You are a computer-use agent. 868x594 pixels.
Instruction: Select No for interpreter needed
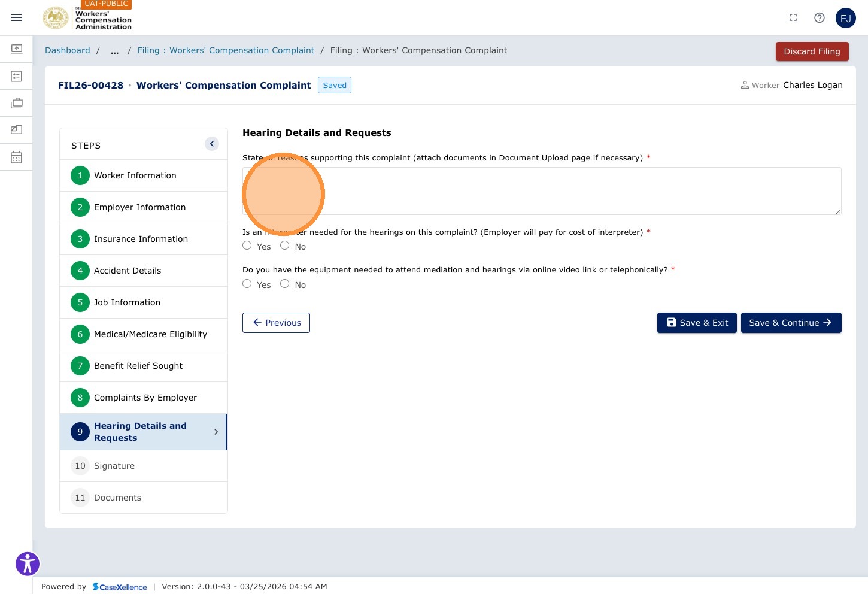point(285,246)
